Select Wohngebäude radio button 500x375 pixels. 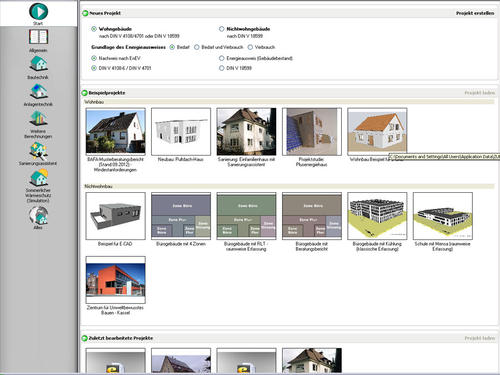tap(94, 29)
